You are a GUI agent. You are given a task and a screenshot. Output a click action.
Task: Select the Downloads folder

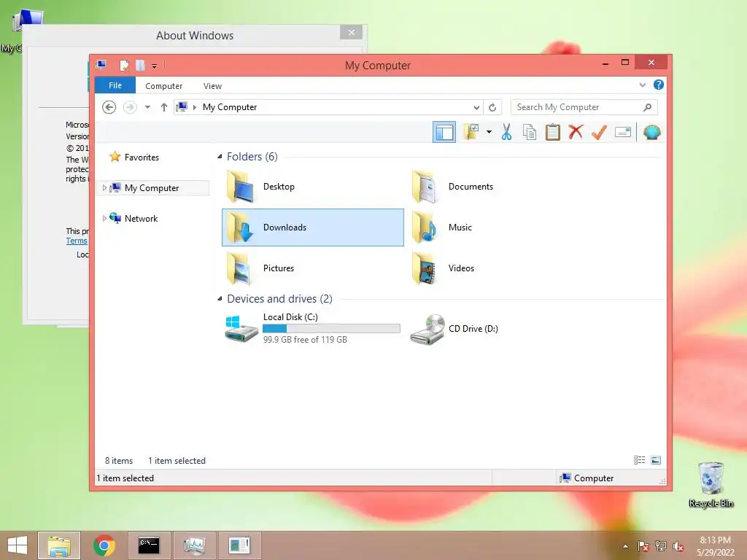(312, 227)
